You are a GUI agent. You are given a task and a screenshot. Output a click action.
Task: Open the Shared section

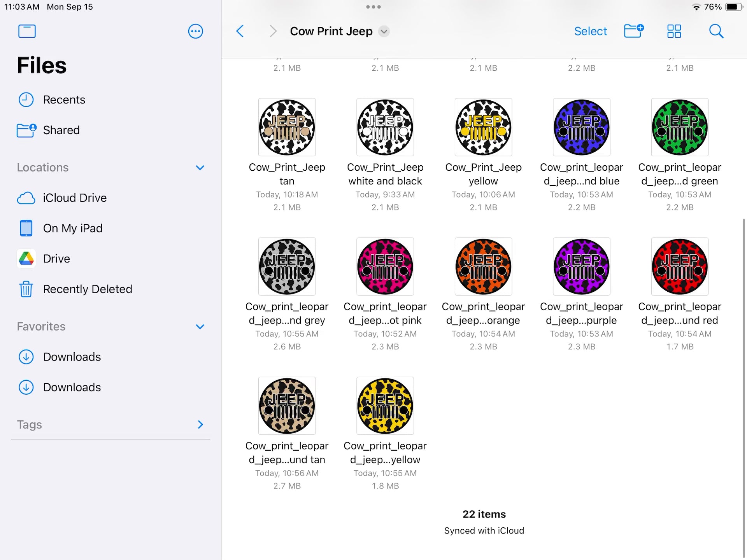(x=61, y=130)
